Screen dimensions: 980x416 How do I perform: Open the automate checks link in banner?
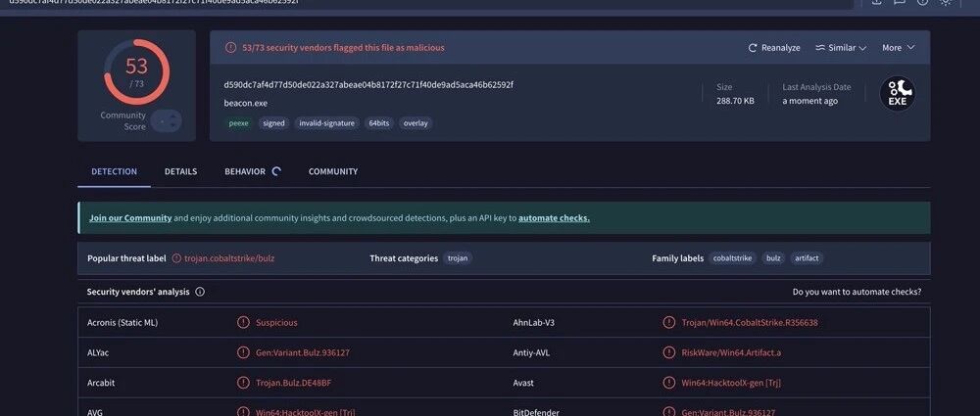554,218
